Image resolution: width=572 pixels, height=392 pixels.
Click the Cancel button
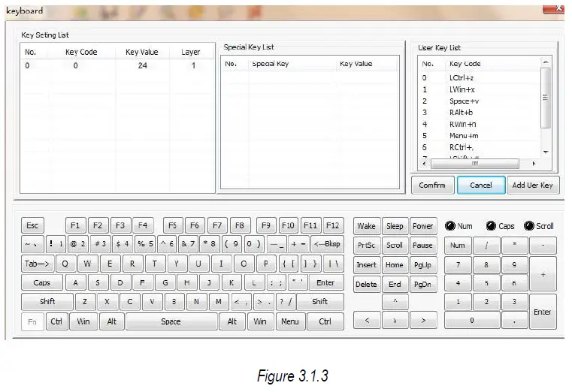coord(481,185)
